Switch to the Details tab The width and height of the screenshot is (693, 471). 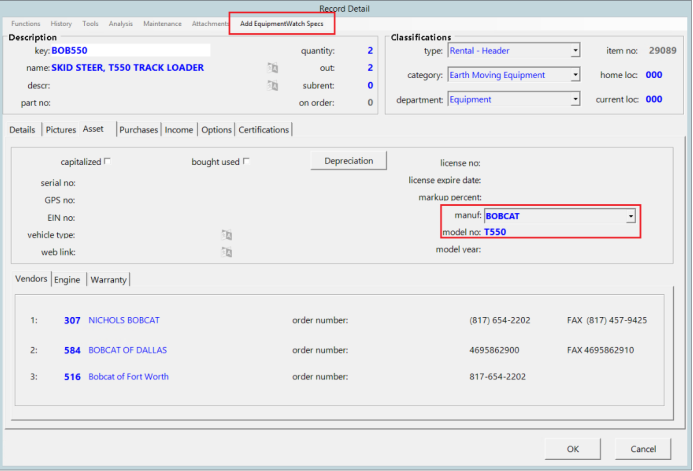click(x=22, y=129)
